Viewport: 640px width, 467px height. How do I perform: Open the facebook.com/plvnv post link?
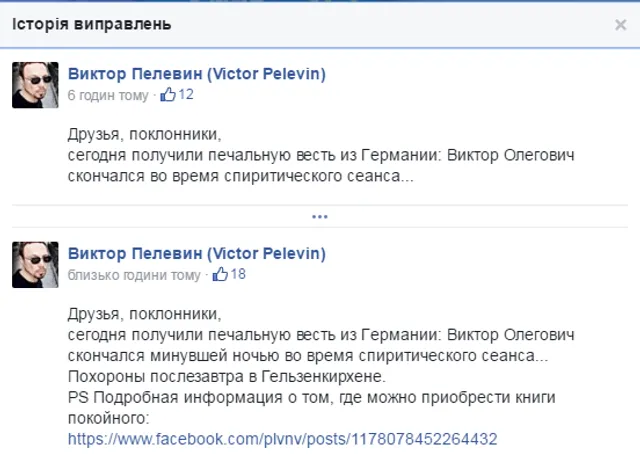point(282,439)
